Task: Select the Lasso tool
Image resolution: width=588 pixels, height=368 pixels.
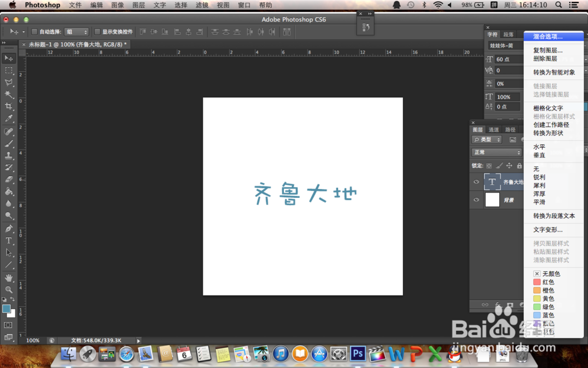Action: point(8,82)
